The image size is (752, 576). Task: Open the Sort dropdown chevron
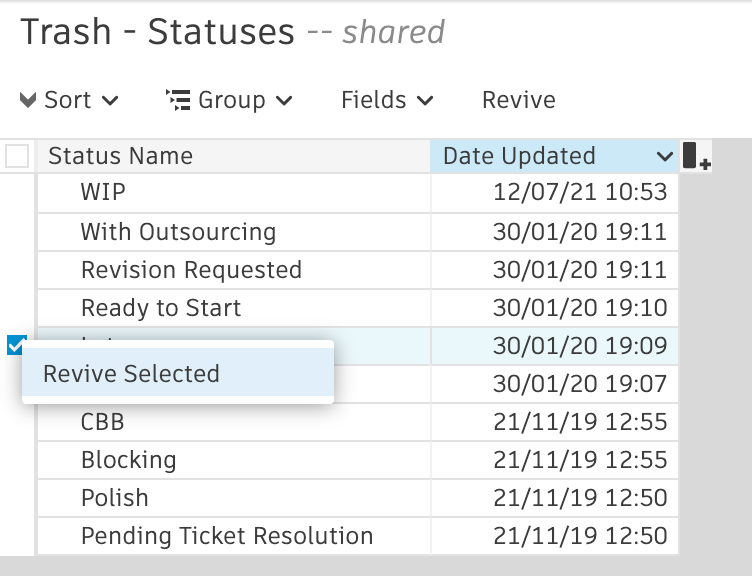tap(111, 101)
